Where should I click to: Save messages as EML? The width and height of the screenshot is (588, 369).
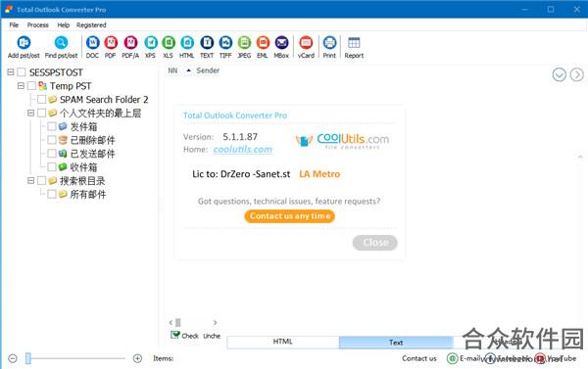[x=263, y=43]
